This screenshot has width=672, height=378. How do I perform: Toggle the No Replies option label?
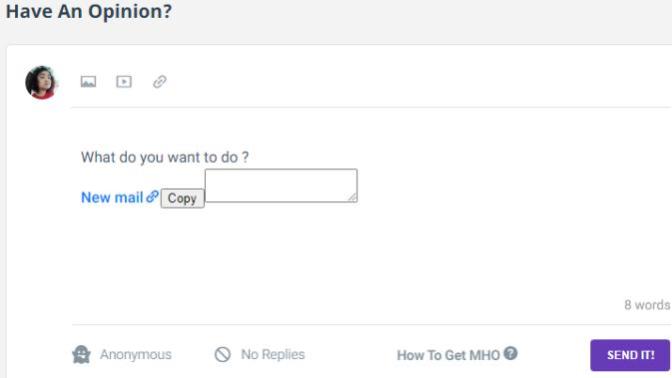click(273, 354)
